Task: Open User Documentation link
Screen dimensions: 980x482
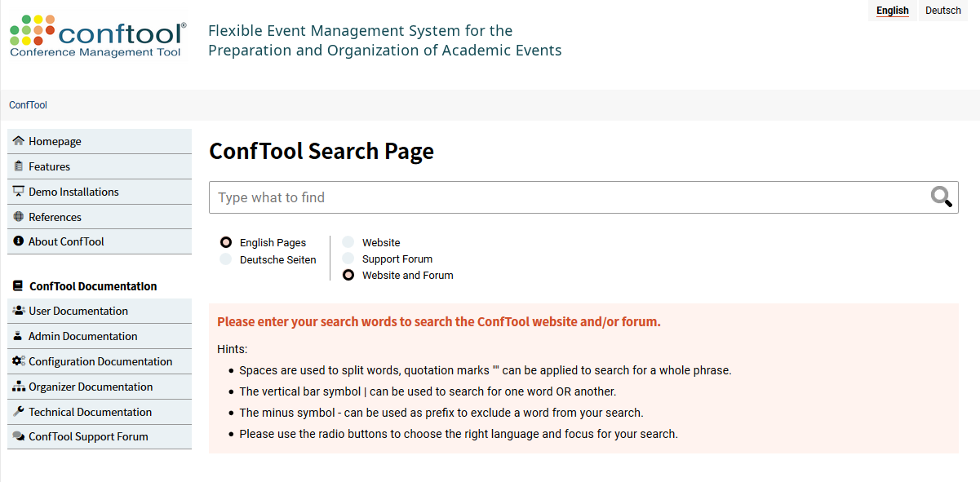Action: tap(100, 311)
